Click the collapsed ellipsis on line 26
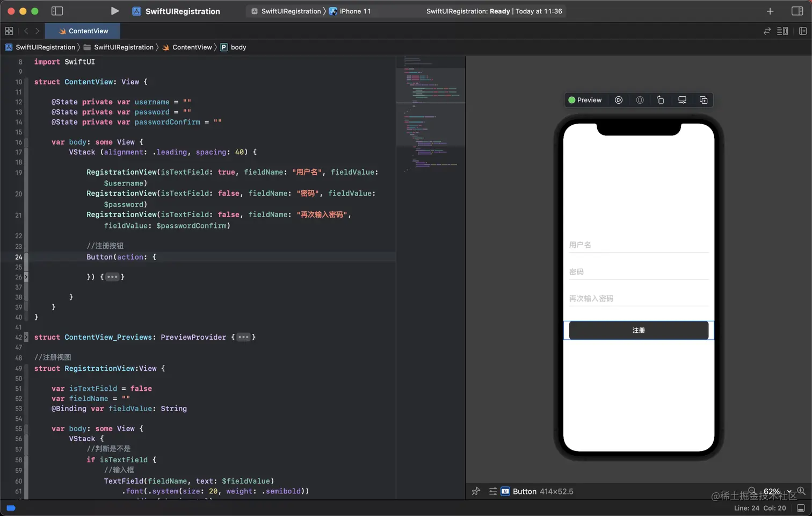This screenshot has height=516, width=812. [112, 277]
